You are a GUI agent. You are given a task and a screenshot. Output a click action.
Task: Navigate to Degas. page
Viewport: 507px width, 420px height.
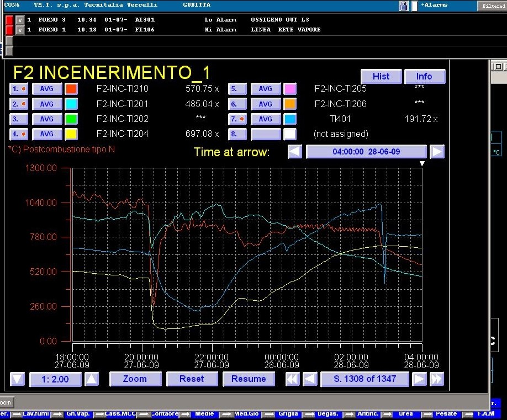(x=328, y=413)
